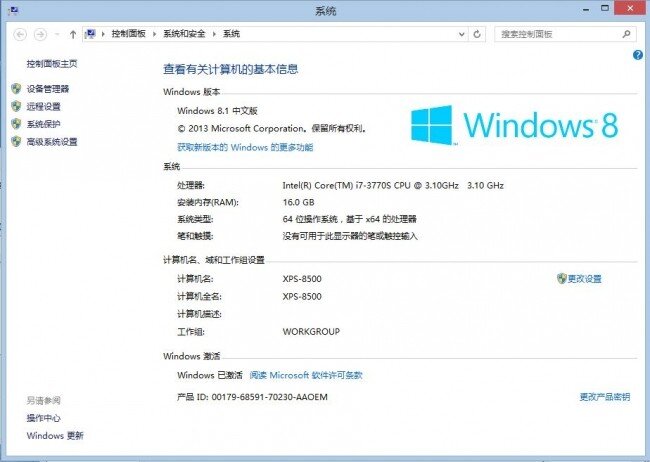The height and width of the screenshot is (462, 650).
Task: Open 控制面板主页 link
Action: pos(52,64)
